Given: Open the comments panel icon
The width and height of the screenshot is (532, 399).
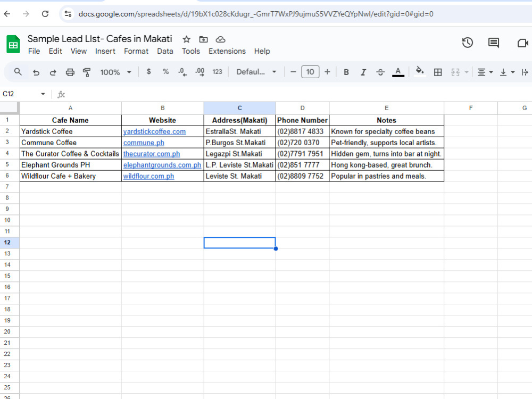Looking at the screenshot, I should tap(493, 43).
